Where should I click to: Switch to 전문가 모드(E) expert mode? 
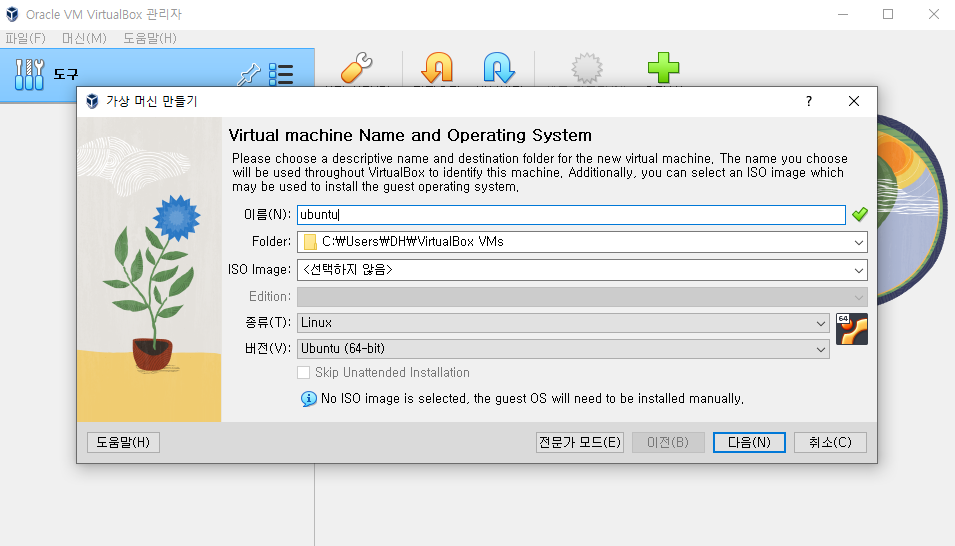pos(580,442)
